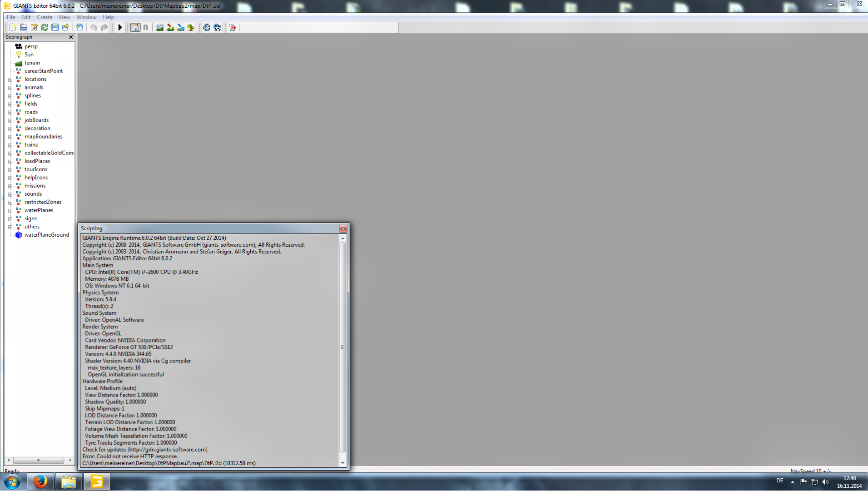Click the Save floppy disk icon

tap(55, 27)
